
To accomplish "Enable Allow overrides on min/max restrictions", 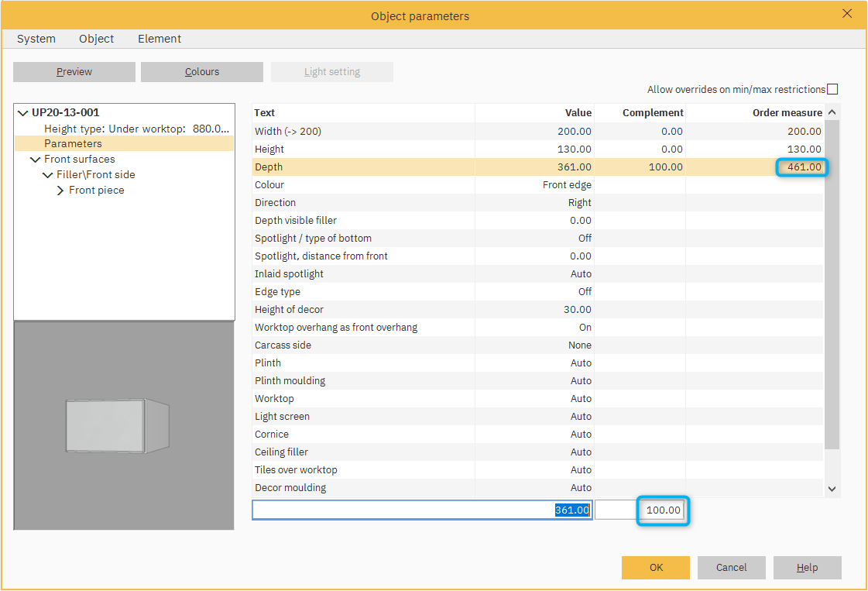I will click(832, 89).
